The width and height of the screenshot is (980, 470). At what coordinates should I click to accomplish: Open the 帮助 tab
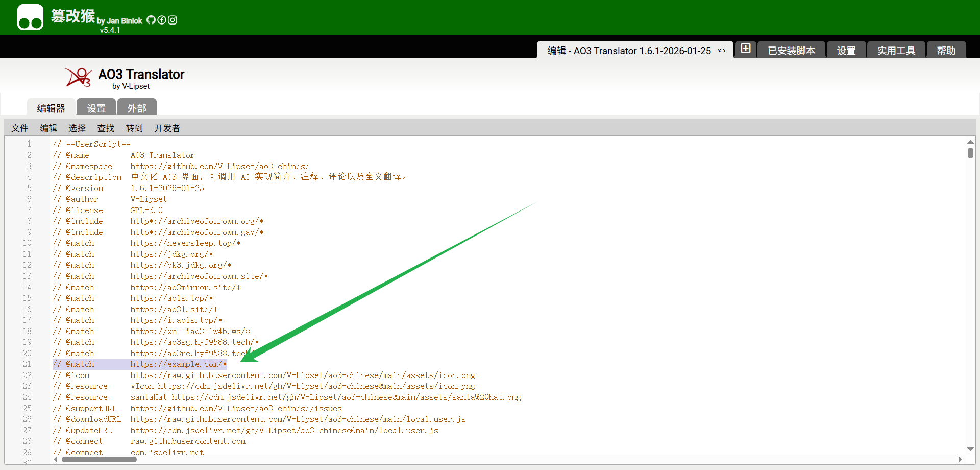946,51
